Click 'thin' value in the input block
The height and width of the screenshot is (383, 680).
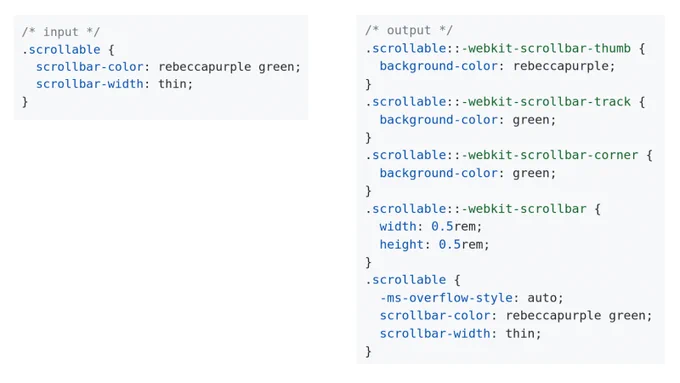coord(172,84)
